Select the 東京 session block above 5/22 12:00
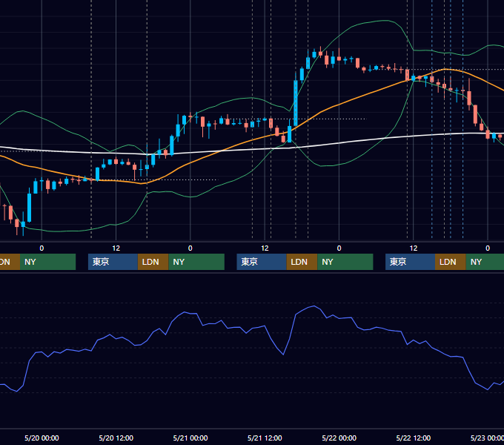The width and height of the screenshot is (504, 445). click(410, 262)
